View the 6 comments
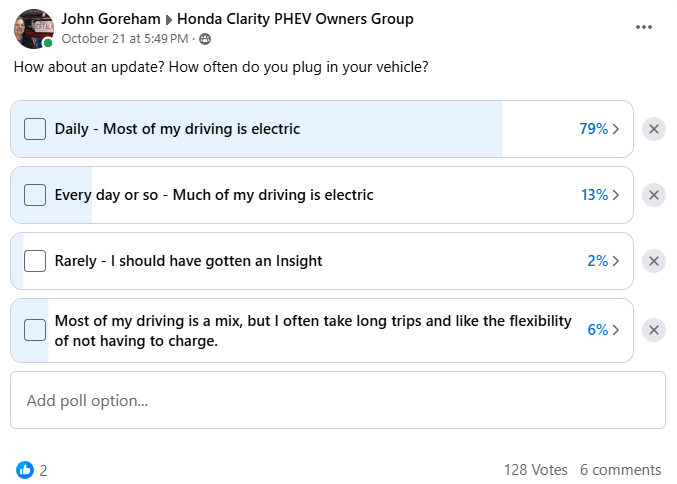The image size is (677, 484). (x=620, y=470)
